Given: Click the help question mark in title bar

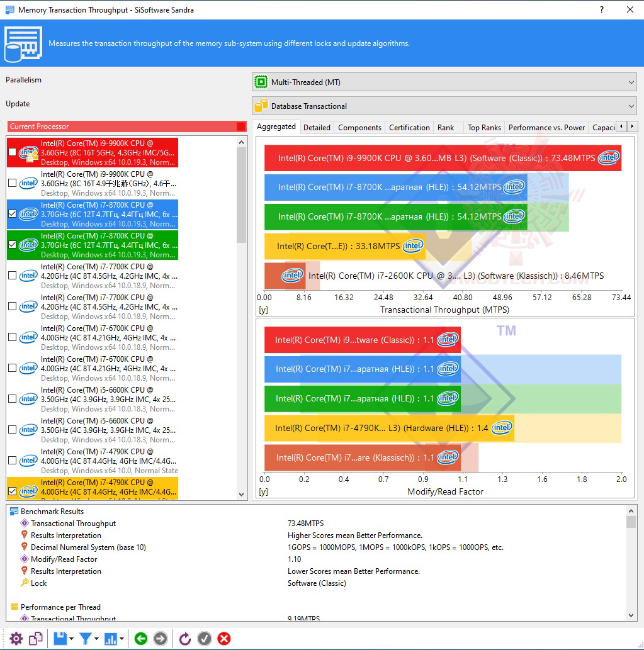Looking at the screenshot, I should 602,9.
